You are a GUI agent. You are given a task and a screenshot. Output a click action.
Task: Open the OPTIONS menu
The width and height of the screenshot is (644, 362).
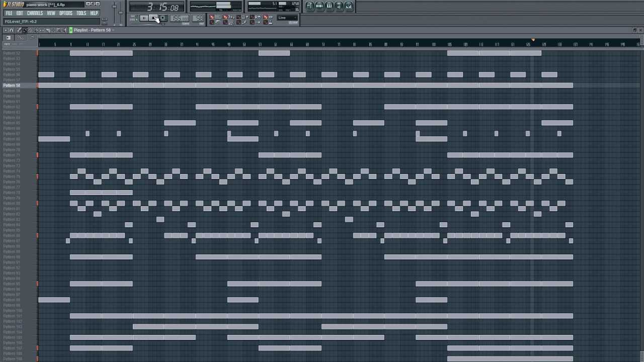tap(66, 13)
